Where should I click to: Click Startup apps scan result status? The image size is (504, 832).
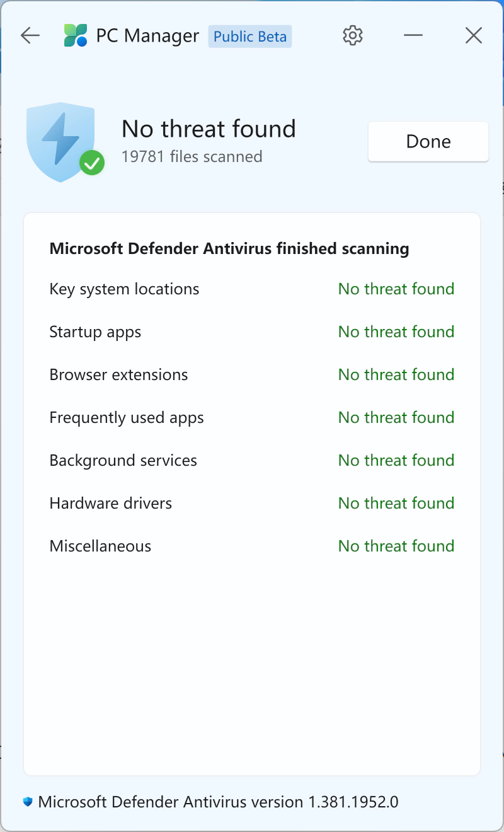(396, 332)
